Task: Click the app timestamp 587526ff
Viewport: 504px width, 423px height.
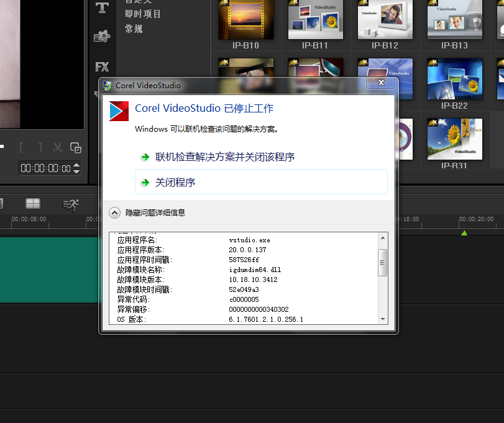Action: 244,260
